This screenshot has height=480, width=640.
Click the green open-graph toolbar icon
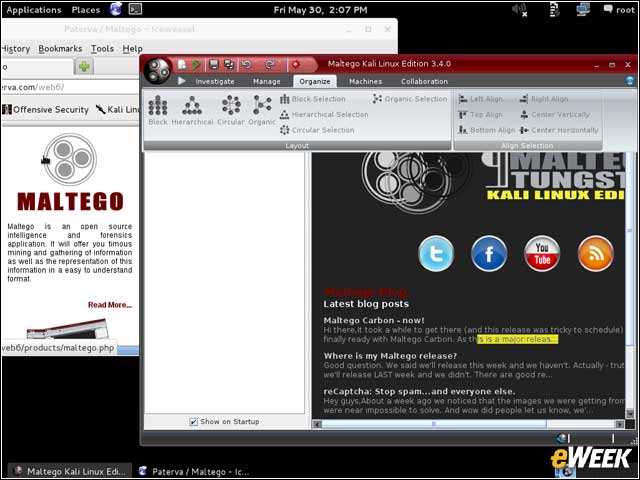[197, 64]
